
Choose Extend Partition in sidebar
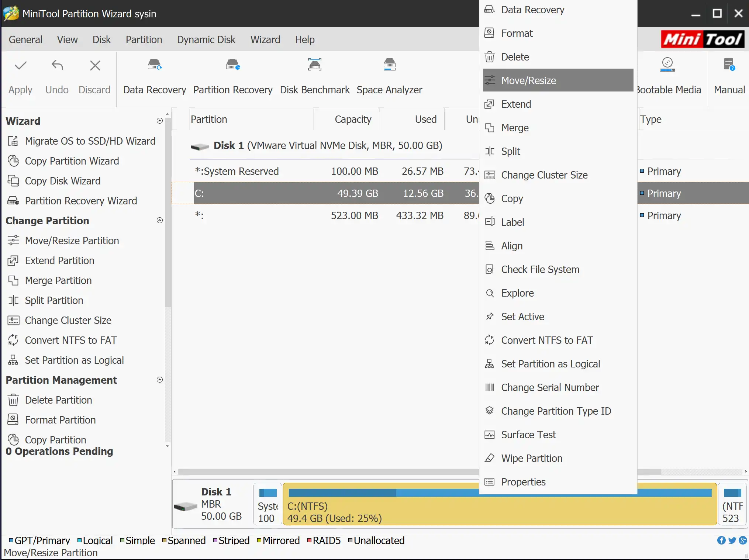pyautogui.click(x=51, y=260)
